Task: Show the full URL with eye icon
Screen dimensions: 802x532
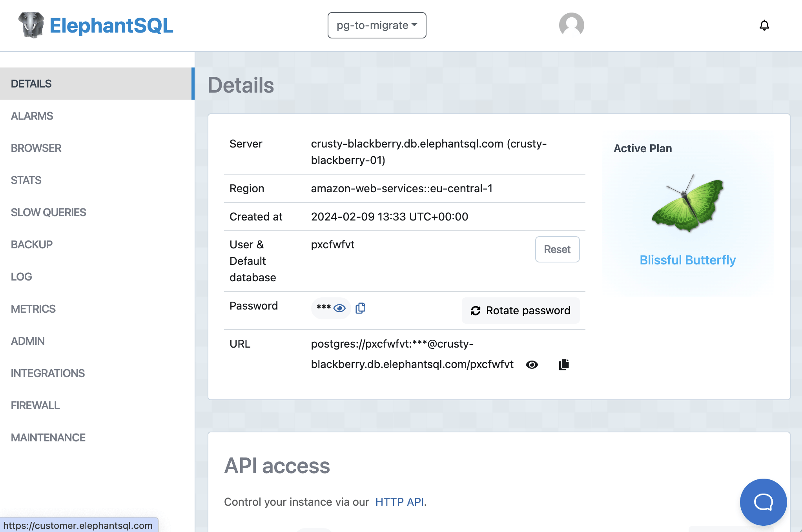Action: pos(532,364)
